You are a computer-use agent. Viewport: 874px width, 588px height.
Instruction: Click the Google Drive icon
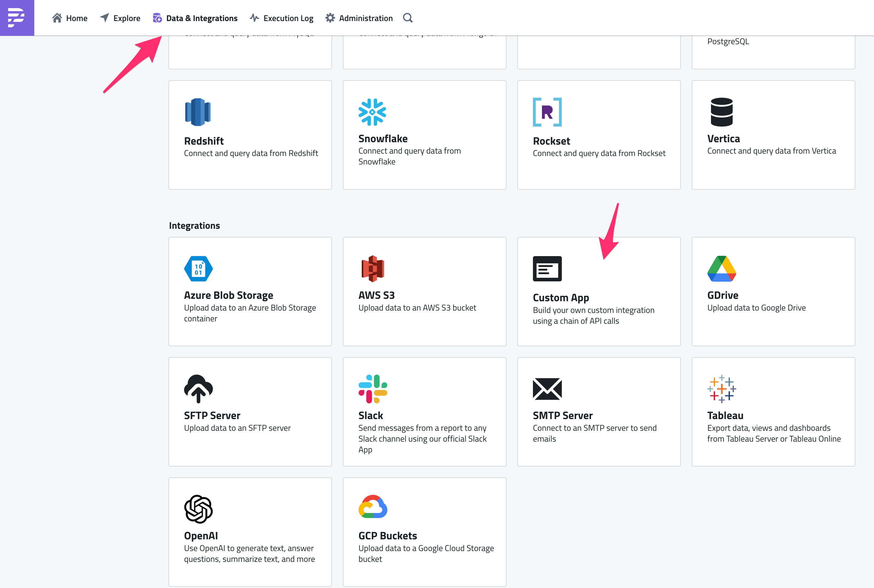(x=721, y=268)
